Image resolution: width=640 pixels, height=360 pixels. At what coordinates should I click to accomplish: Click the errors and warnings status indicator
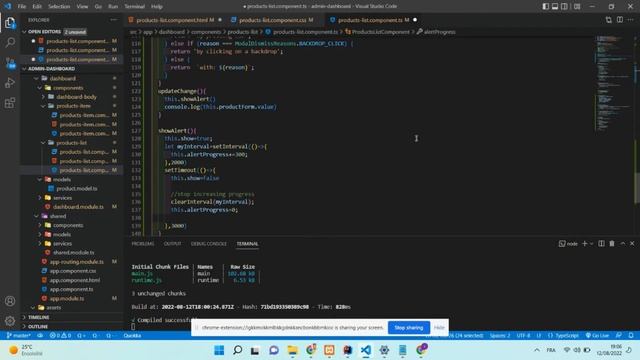60,336
